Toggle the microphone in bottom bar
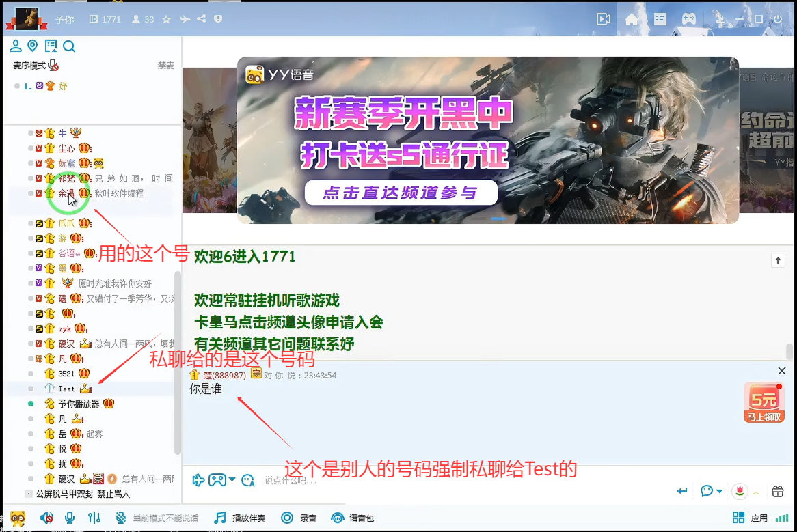 70,518
